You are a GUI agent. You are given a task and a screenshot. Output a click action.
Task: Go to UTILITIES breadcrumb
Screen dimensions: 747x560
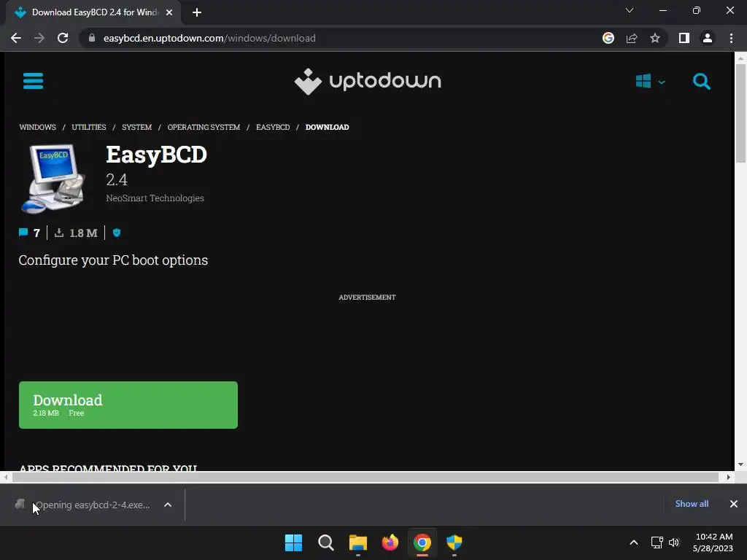point(88,127)
